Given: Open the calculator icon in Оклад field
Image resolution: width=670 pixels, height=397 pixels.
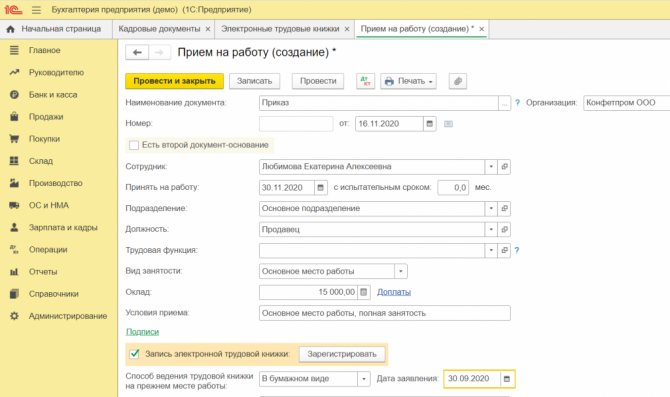Looking at the screenshot, I should pyautogui.click(x=364, y=292).
